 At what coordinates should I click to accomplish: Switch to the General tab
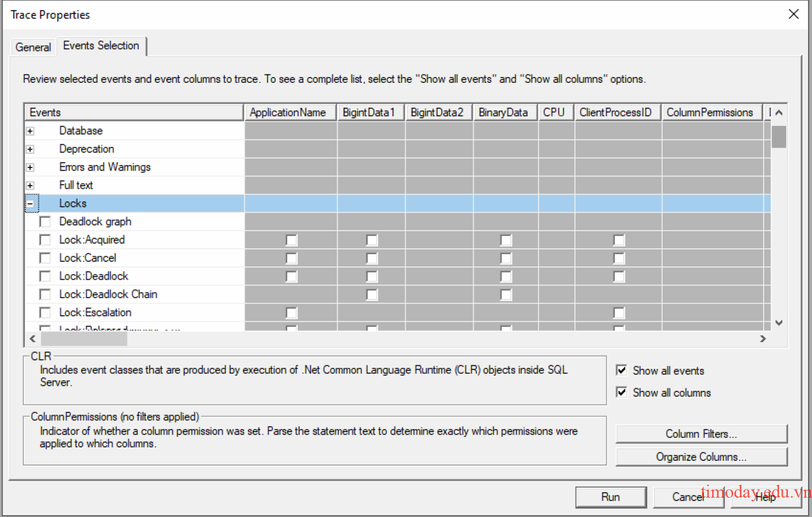click(x=33, y=47)
